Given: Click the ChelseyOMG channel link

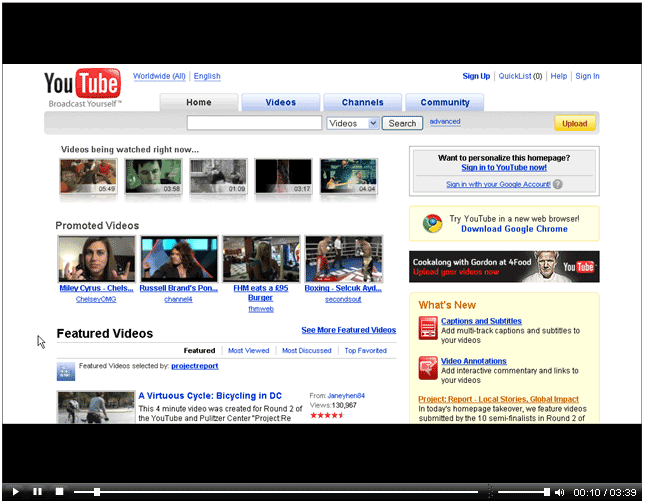Looking at the screenshot, I should [96, 299].
